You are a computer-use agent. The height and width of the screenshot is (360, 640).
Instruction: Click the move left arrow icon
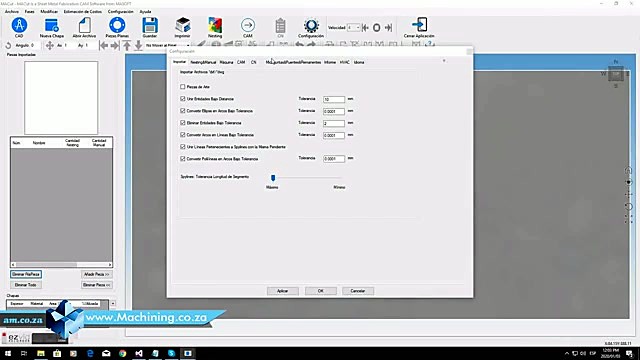click(x=104, y=46)
